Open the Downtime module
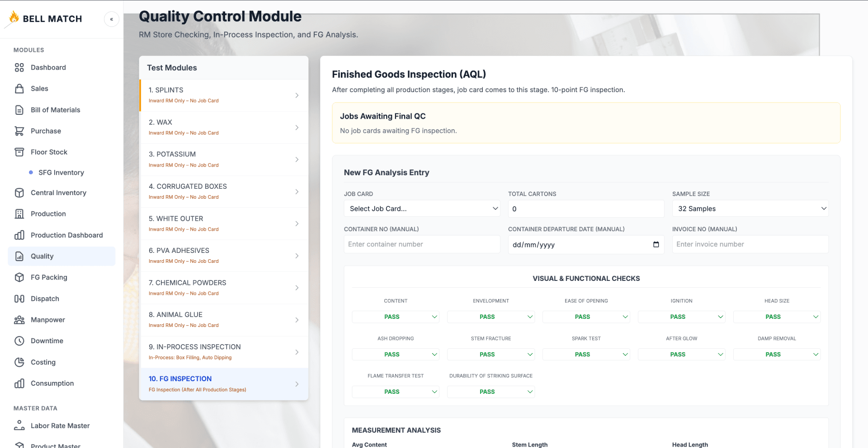The width and height of the screenshot is (868, 448). coord(61,341)
